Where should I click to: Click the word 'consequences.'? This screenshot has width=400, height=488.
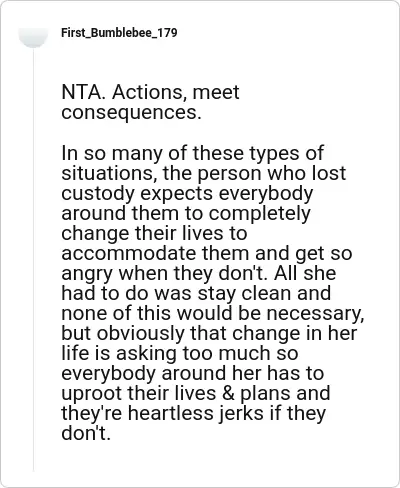click(x=131, y=113)
